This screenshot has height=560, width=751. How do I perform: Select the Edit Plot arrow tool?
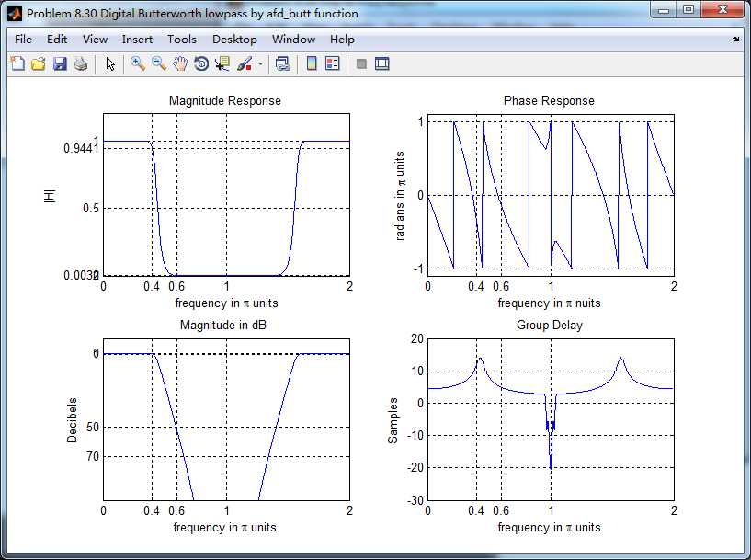[x=110, y=63]
